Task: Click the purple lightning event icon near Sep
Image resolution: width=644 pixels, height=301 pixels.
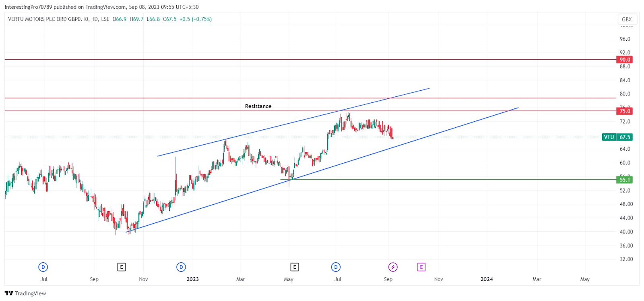Action: 393,267
